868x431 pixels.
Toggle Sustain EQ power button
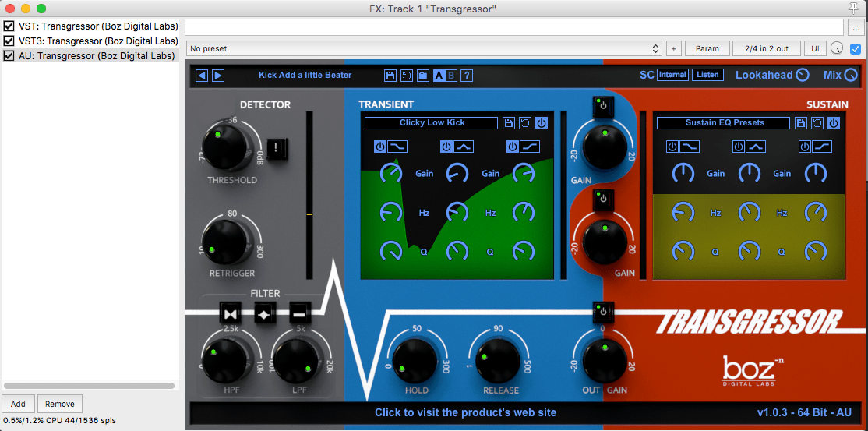coord(833,123)
